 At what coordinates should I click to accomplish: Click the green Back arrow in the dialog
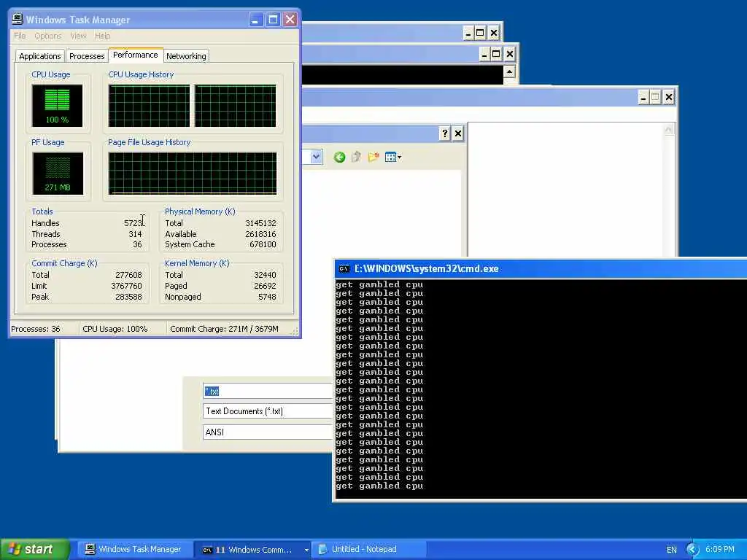coord(339,157)
